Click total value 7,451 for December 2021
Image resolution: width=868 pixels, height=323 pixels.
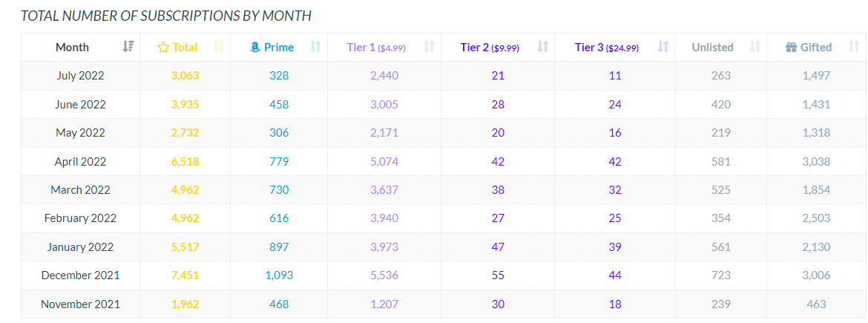[x=185, y=275]
